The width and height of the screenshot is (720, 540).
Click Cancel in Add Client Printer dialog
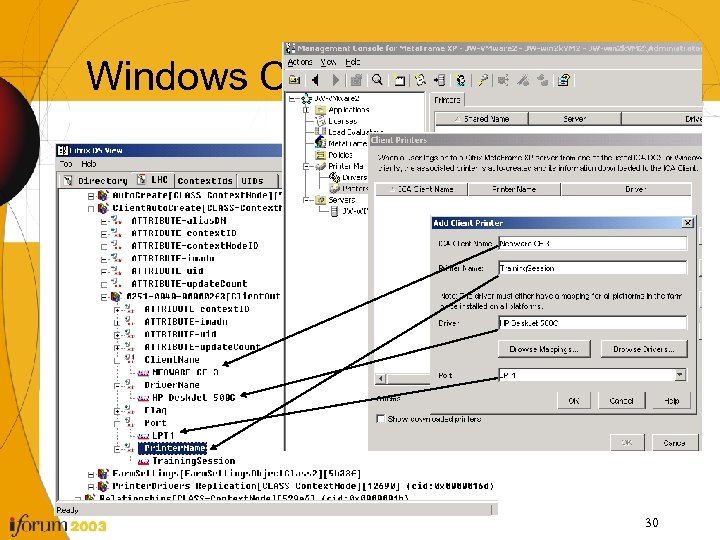coord(622,400)
